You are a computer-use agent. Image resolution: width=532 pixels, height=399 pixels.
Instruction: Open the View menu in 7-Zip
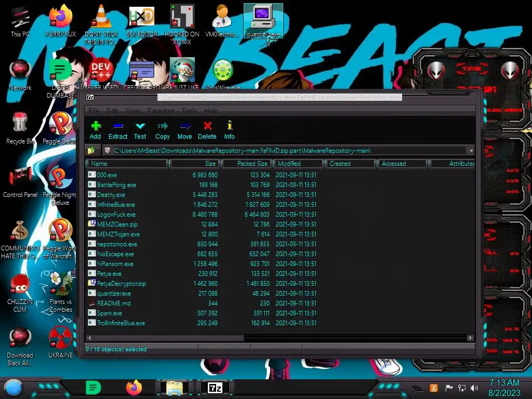(x=133, y=111)
